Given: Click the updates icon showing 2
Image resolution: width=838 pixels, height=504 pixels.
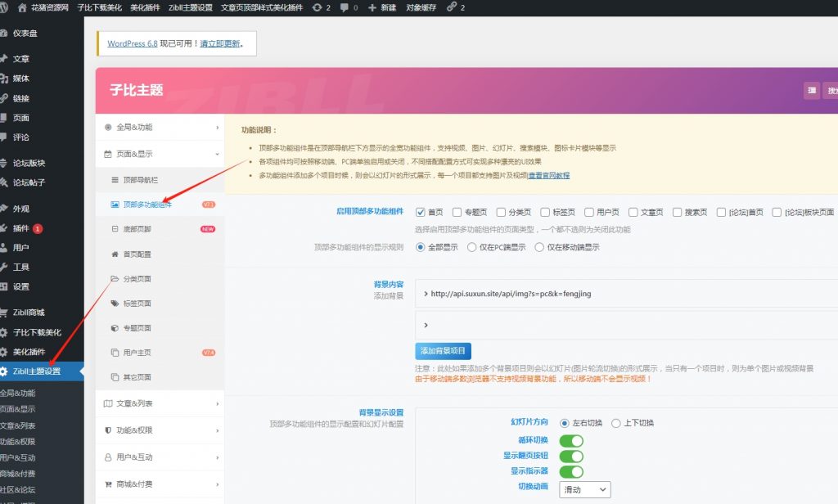Looking at the screenshot, I should (317, 7).
